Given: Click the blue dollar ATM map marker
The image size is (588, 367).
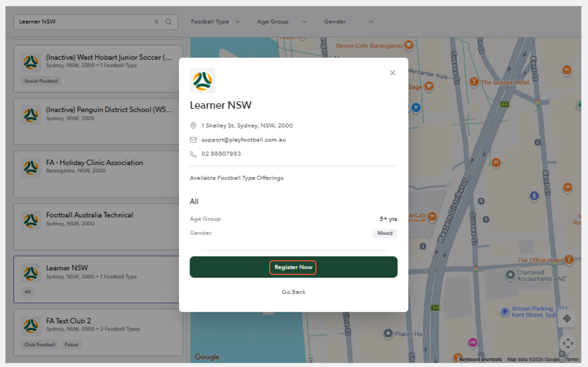Looking at the screenshot, I should point(534,196).
